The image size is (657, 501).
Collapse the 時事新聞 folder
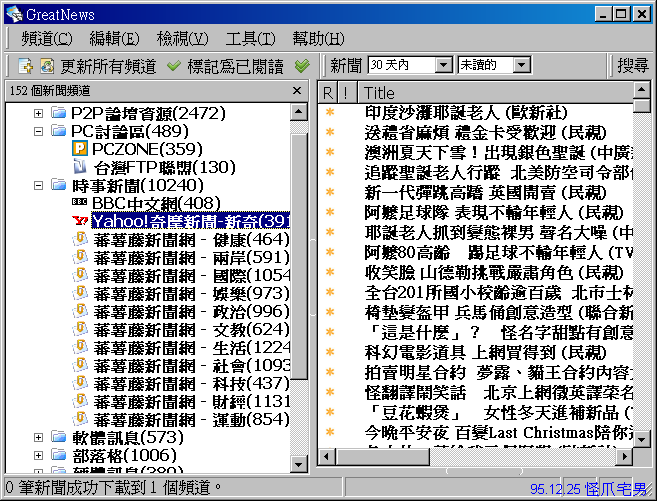tap(39, 185)
